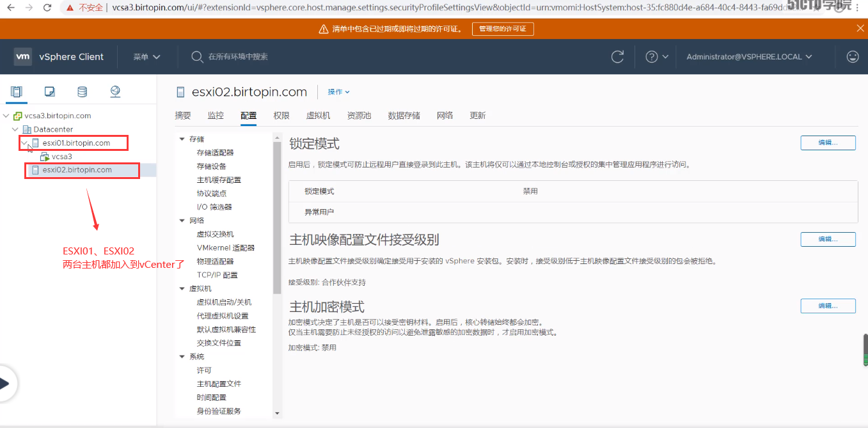Viewport: 868px width, 429px height.
Task: Collapse the 存储 settings section
Action: point(182,139)
